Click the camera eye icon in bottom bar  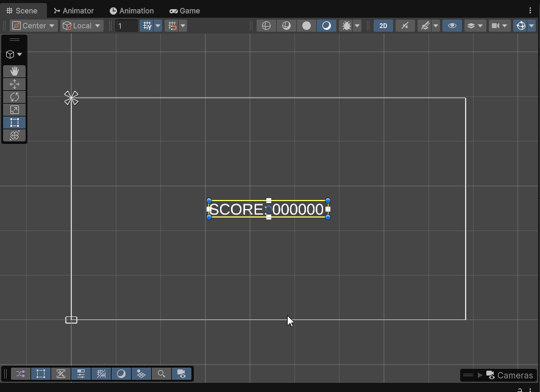point(182,374)
